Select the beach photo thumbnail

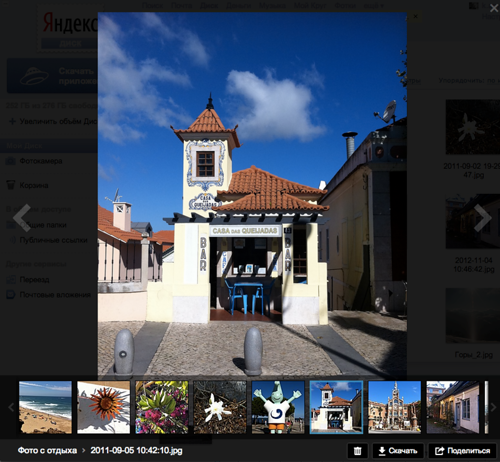[45, 407]
